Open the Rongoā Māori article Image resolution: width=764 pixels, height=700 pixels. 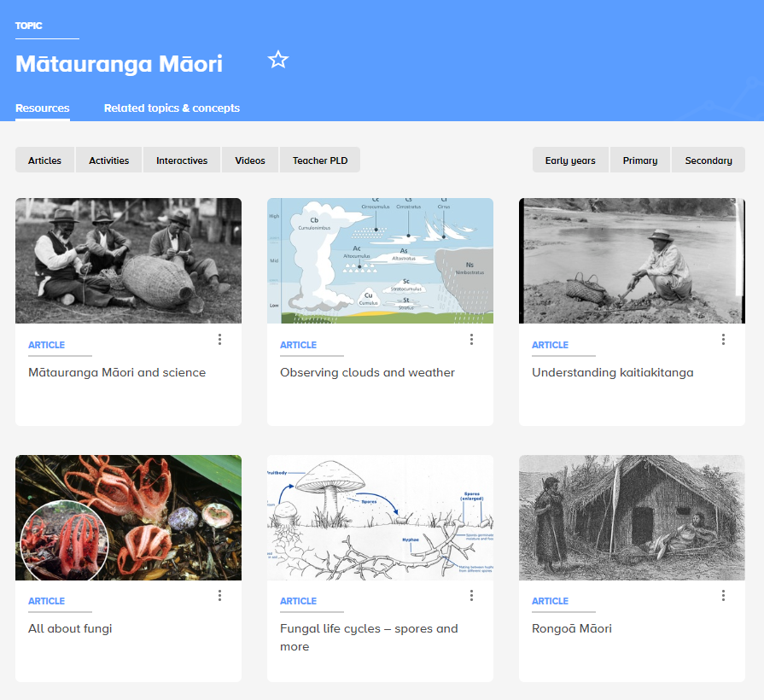[572, 628]
